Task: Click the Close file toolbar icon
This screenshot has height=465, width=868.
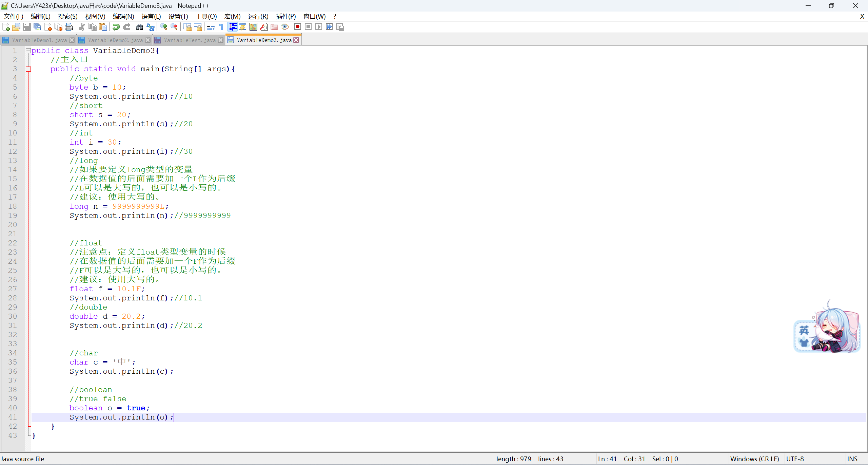Action: [x=48, y=27]
